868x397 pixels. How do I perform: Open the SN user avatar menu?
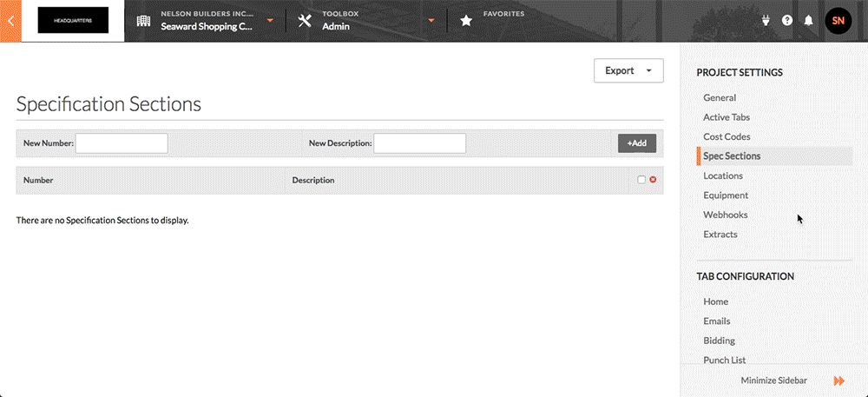click(838, 21)
